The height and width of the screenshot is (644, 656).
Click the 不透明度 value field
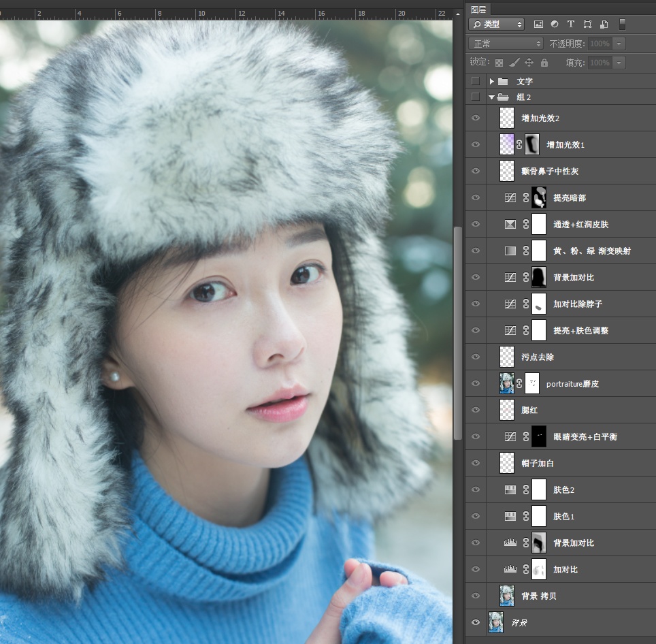click(600, 44)
